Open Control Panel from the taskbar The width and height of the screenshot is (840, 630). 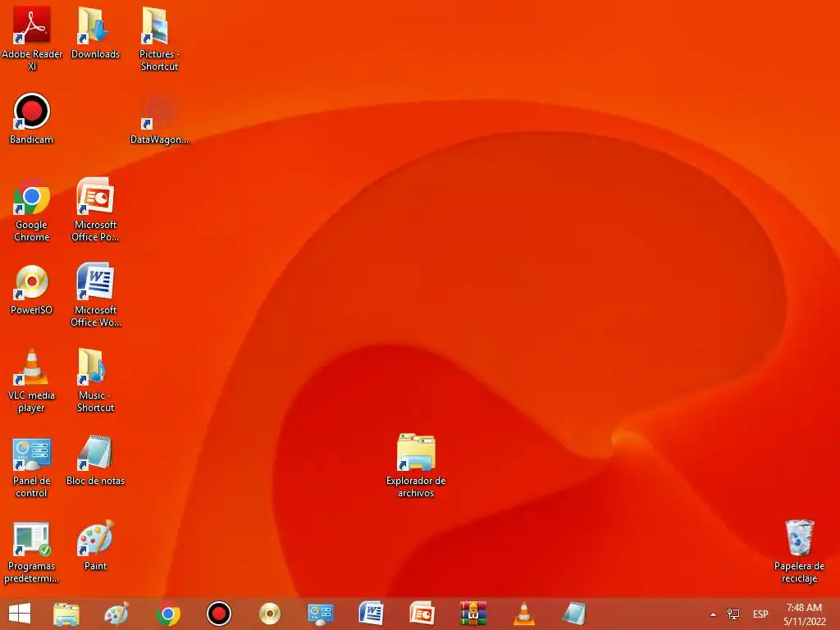(x=321, y=614)
